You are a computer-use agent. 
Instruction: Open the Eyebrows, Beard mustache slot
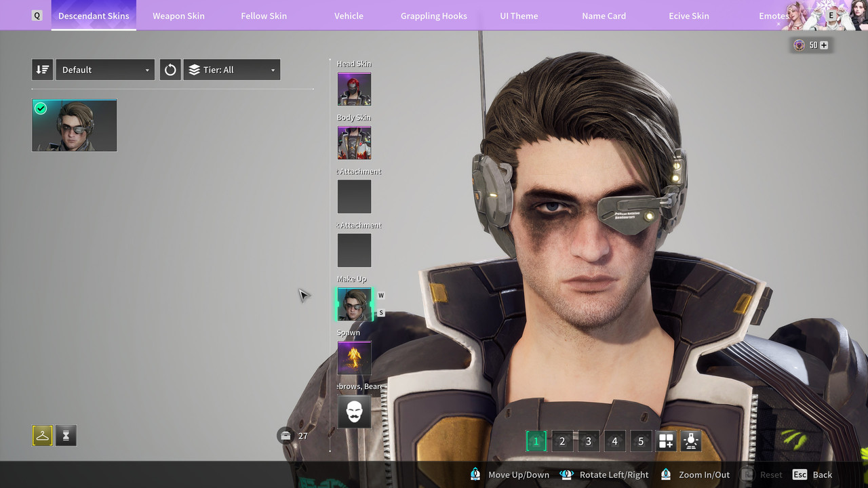(x=355, y=411)
